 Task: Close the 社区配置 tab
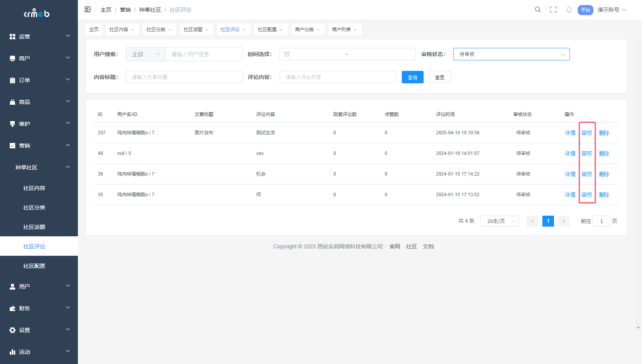tap(281, 30)
